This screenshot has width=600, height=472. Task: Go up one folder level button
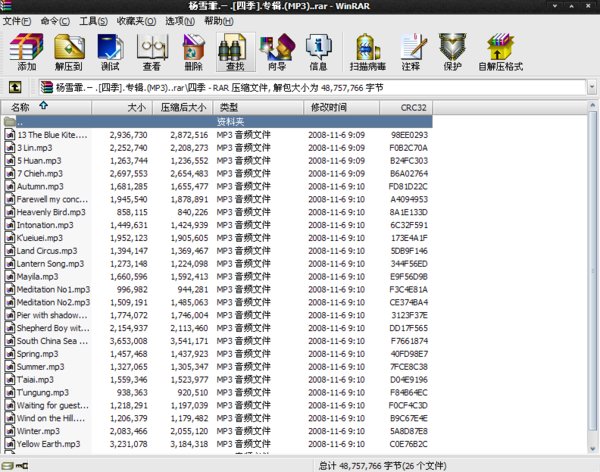point(15,87)
